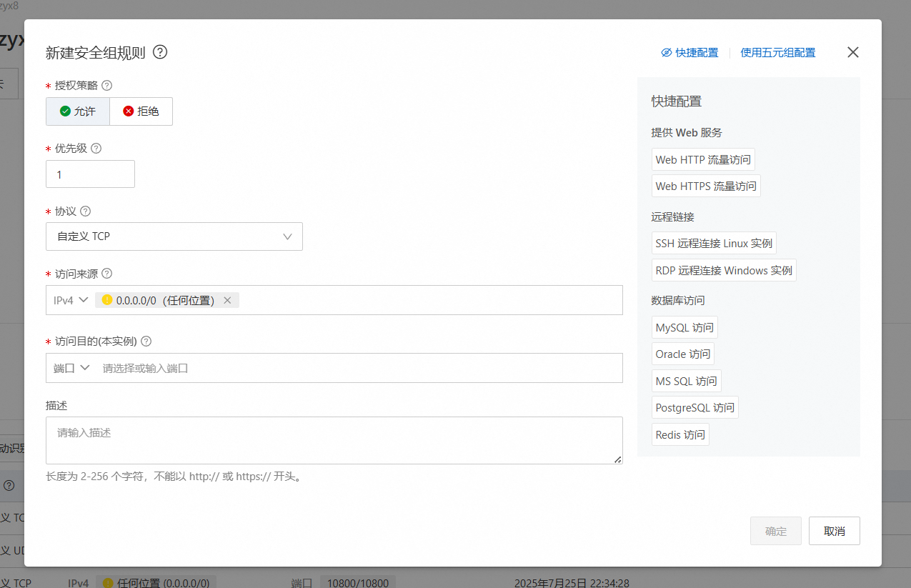Close the new security group rule dialog

click(x=852, y=52)
